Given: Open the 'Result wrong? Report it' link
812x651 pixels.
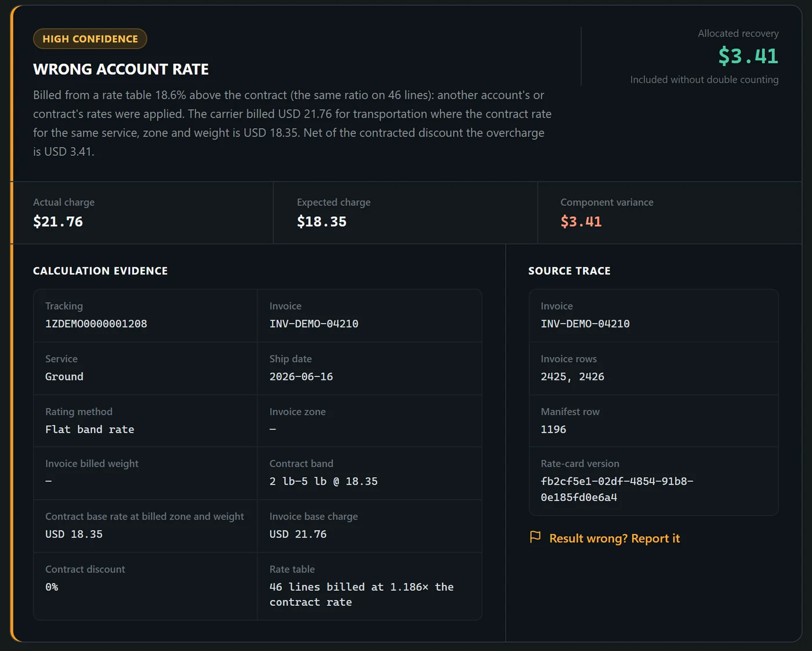Looking at the screenshot, I should click(x=614, y=539).
